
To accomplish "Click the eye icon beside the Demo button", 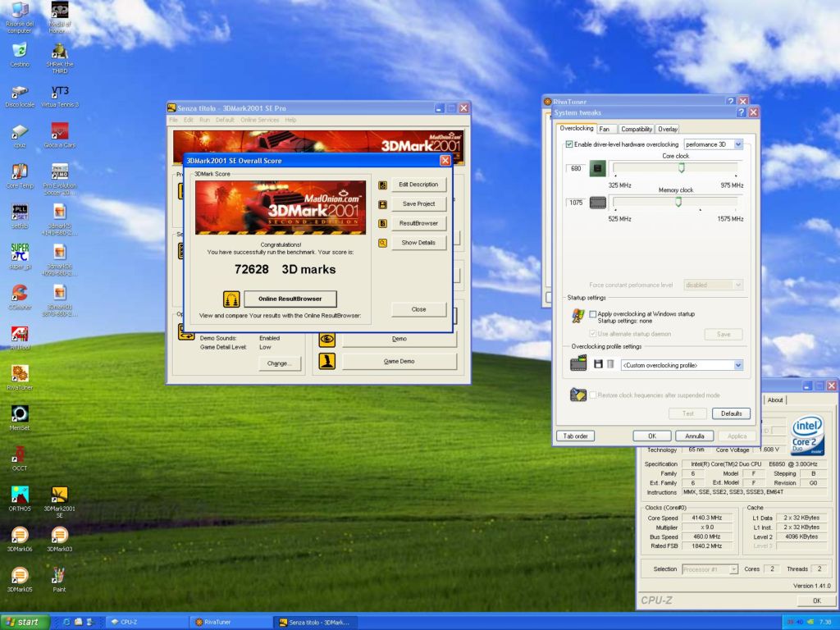I will coord(326,339).
